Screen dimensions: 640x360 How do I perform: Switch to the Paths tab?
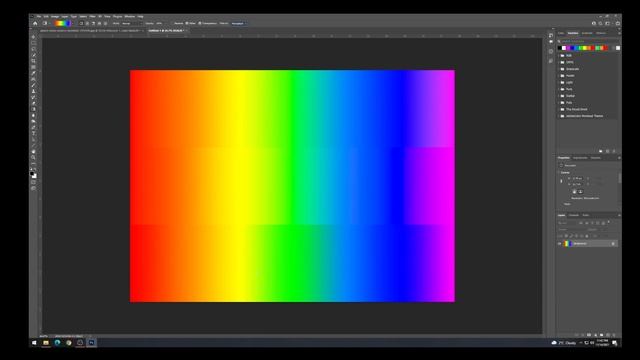(x=586, y=215)
